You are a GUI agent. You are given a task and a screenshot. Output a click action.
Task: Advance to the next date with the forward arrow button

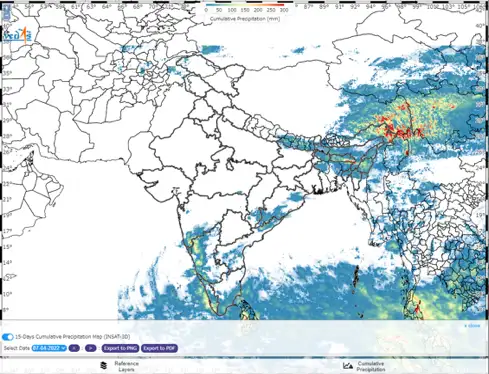(90, 348)
